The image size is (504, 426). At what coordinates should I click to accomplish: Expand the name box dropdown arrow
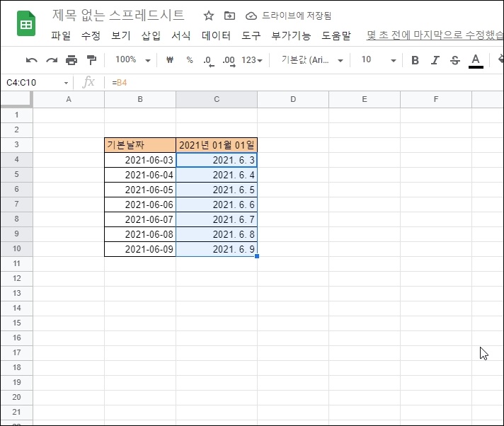[66, 83]
